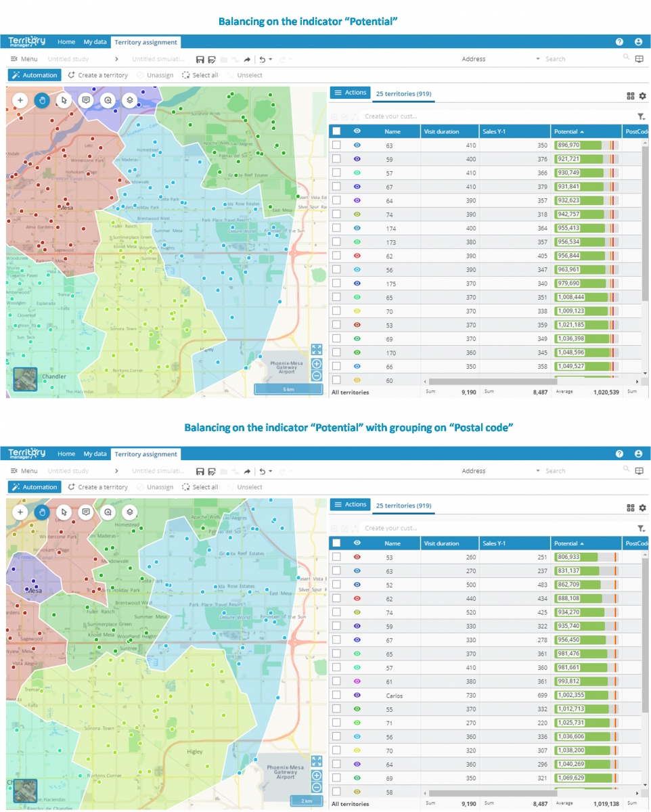The width and height of the screenshot is (651, 812).
Task: Open the Address dropdown in top search bar
Action: click(538, 59)
